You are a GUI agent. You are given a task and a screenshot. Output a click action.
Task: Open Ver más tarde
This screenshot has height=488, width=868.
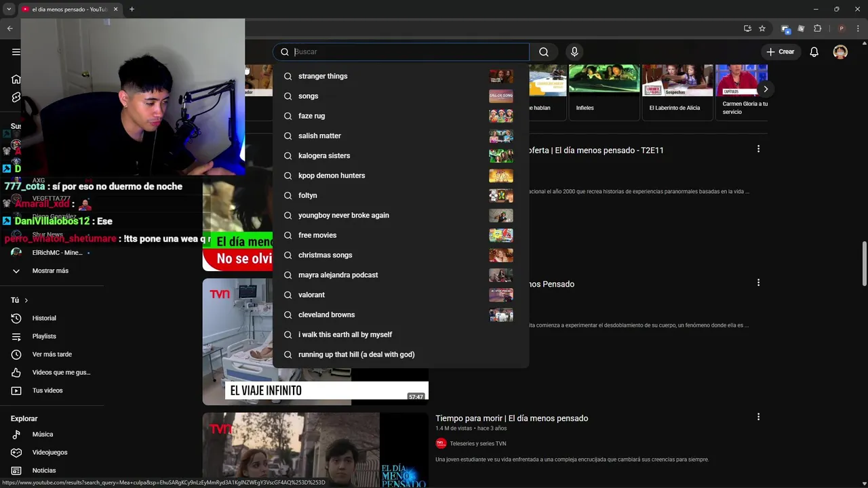(52, 354)
